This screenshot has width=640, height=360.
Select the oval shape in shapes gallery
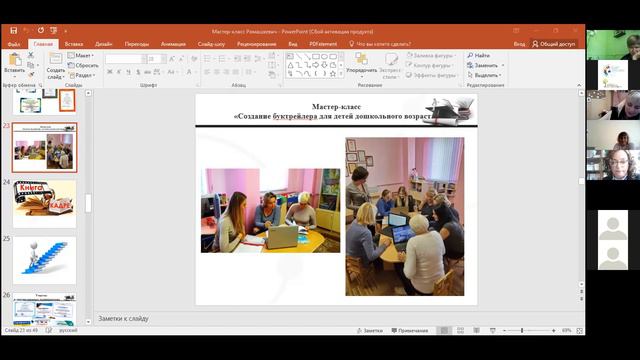pyautogui.click(x=324, y=56)
